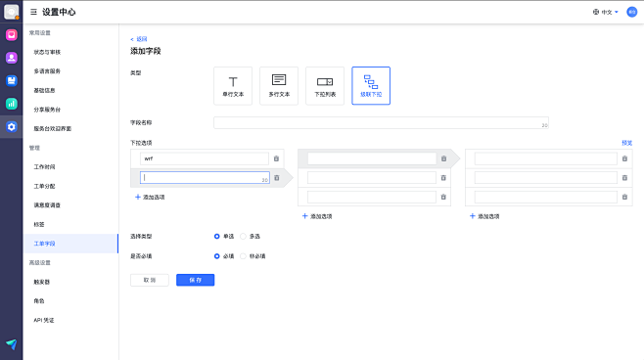Click the first input in the second column
The width and height of the screenshot is (644, 360).
pyautogui.click(x=372, y=158)
